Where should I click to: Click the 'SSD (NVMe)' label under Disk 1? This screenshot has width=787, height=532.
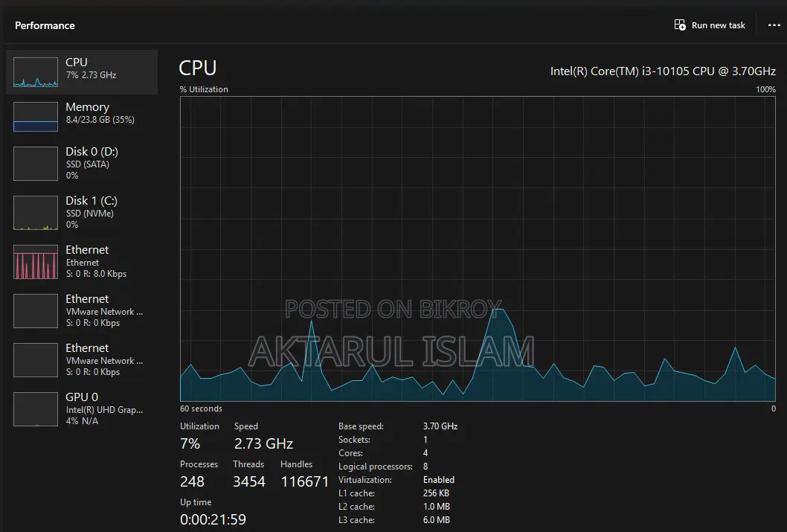pos(90,214)
